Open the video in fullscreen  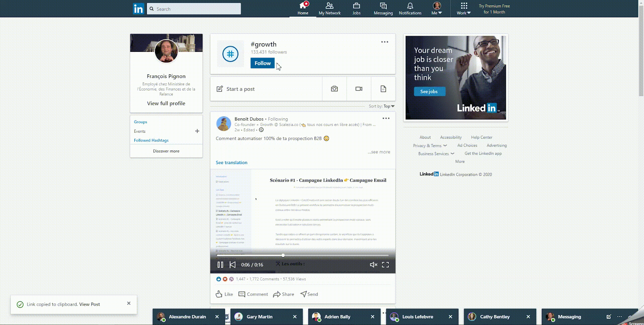(x=385, y=265)
